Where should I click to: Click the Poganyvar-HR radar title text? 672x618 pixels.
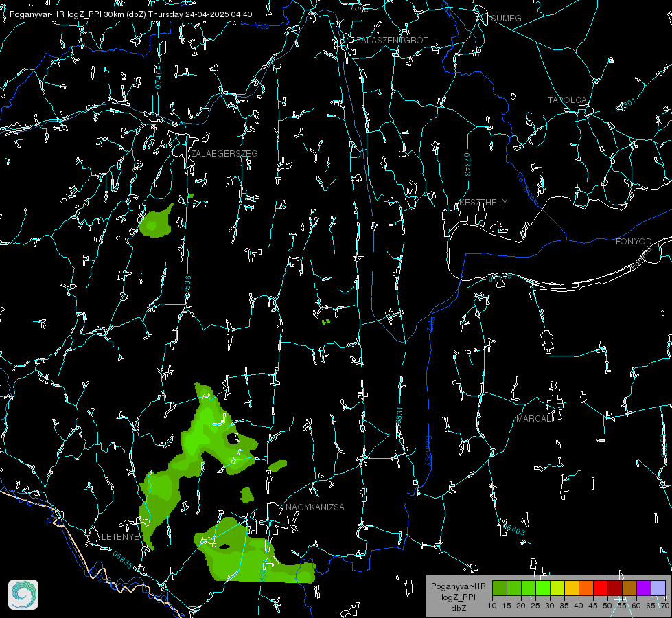(x=130, y=14)
